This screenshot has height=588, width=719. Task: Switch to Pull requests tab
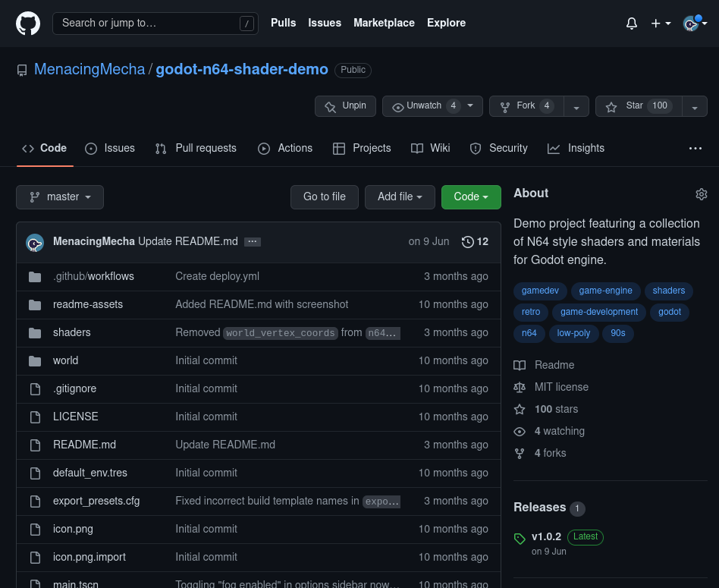point(196,148)
